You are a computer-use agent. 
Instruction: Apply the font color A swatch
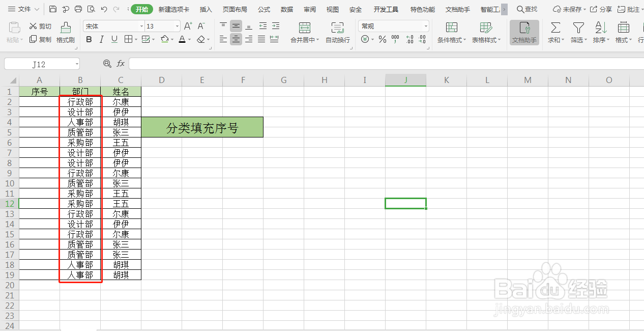(182, 39)
